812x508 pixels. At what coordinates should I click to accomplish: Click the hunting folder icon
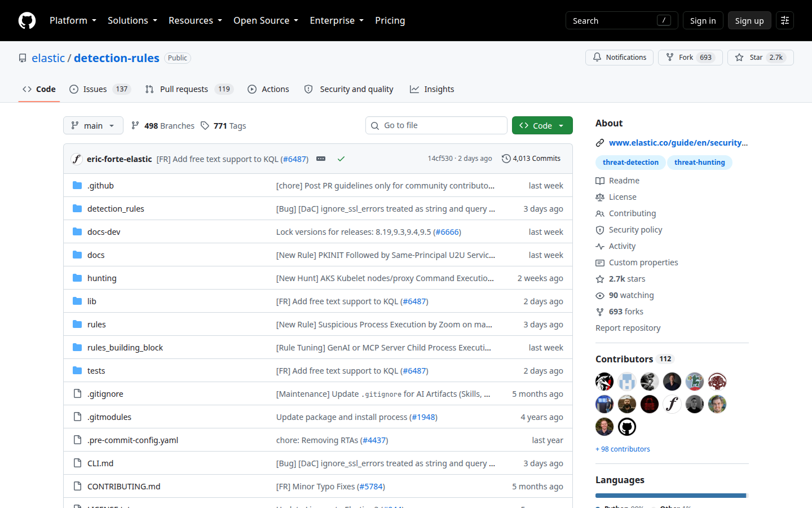coord(77,278)
